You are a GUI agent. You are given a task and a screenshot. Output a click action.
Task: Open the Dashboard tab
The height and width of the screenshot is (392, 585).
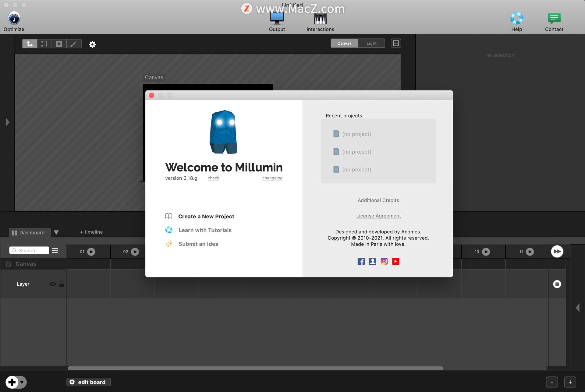tap(29, 233)
